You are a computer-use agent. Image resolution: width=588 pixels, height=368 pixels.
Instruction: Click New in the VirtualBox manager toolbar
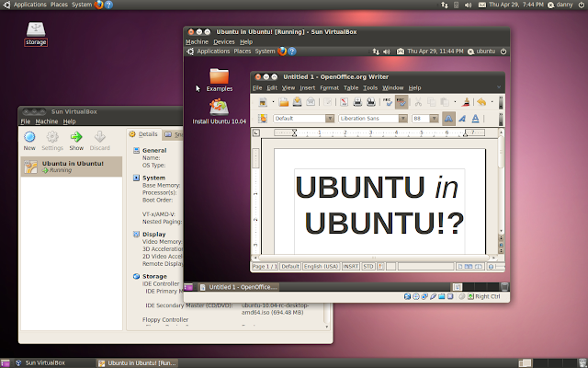29,141
